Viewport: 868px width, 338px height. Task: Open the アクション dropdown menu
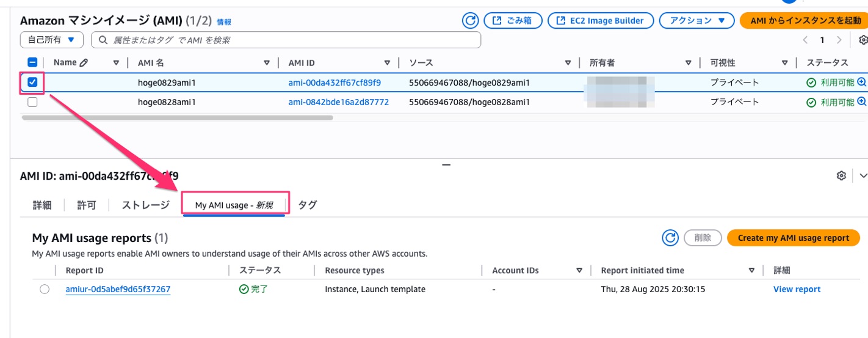tap(696, 20)
